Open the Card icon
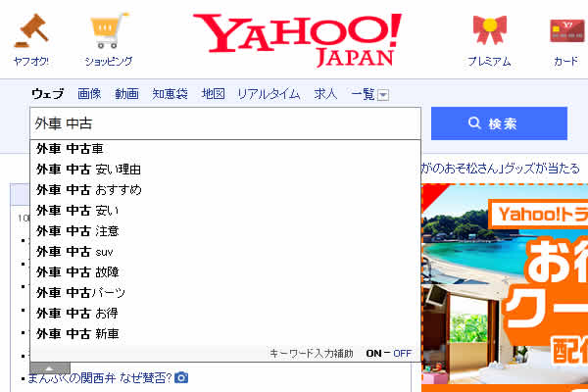Image resolution: width=588 pixels, height=392 pixels. 565,32
